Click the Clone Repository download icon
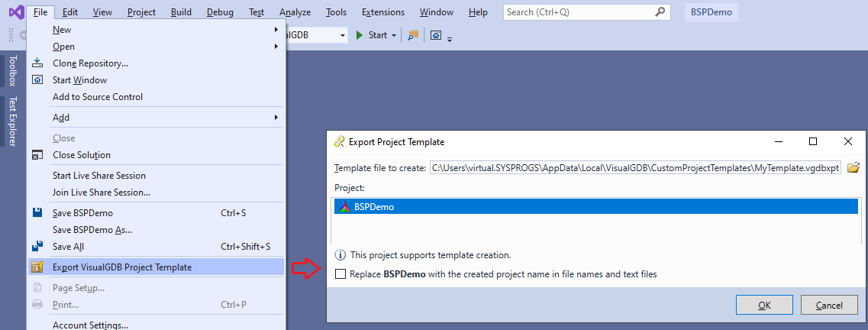Viewport: 868px width, 330px height. (37, 63)
